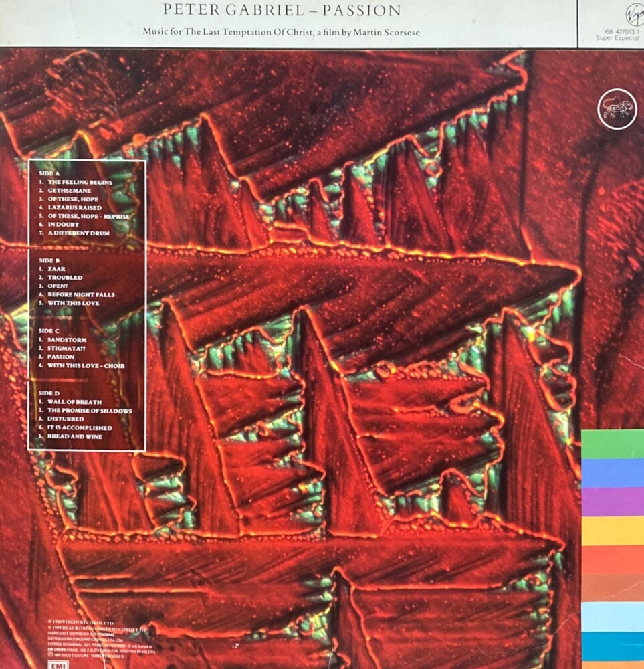Select track "TROUBLED"
The image size is (644, 669).
[x=65, y=278]
